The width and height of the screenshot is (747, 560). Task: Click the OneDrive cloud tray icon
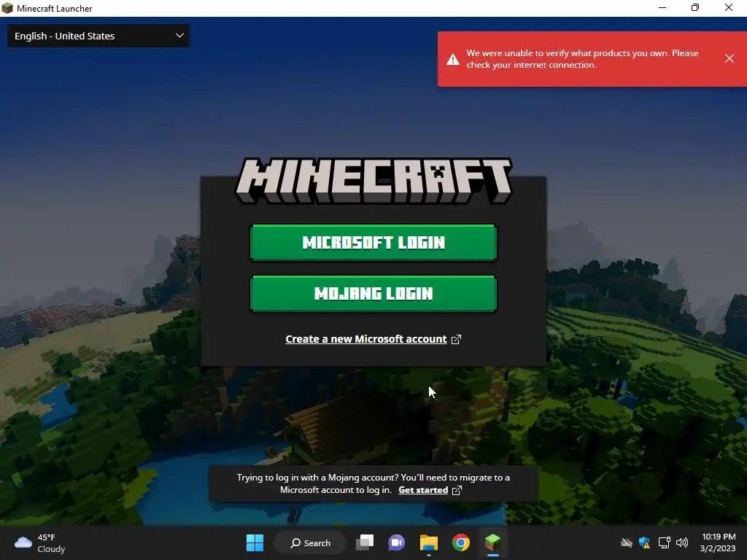point(627,542)
